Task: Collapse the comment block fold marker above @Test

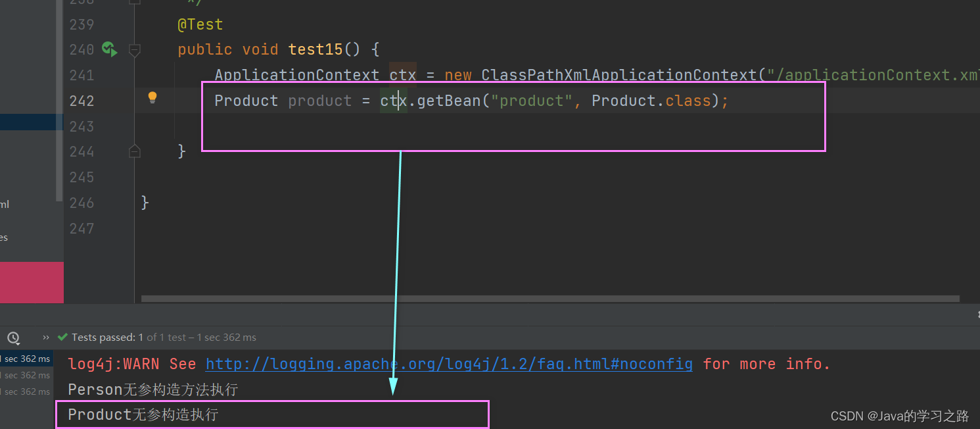Action: click(135, 1)
